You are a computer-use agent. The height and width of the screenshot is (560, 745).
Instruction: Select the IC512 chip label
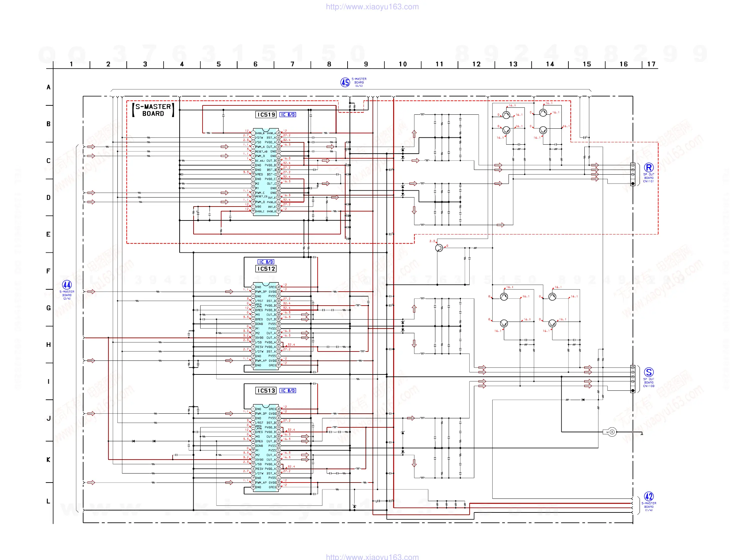pos(266,269)
